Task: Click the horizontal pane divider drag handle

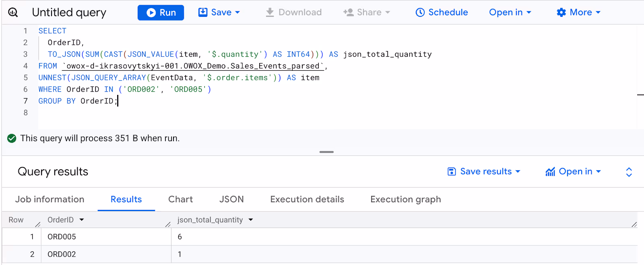Action: [326, 152]
